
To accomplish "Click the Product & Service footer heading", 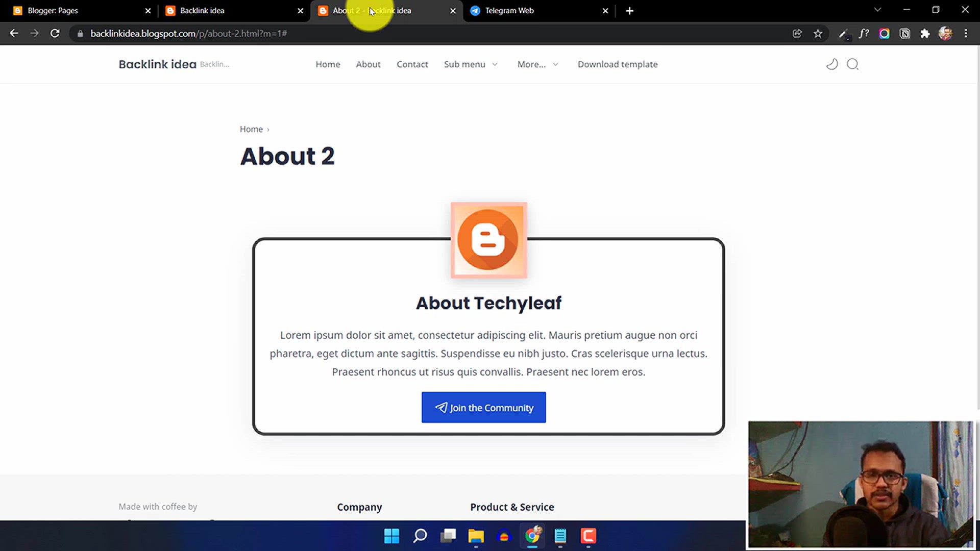I will tap(512, 507).
